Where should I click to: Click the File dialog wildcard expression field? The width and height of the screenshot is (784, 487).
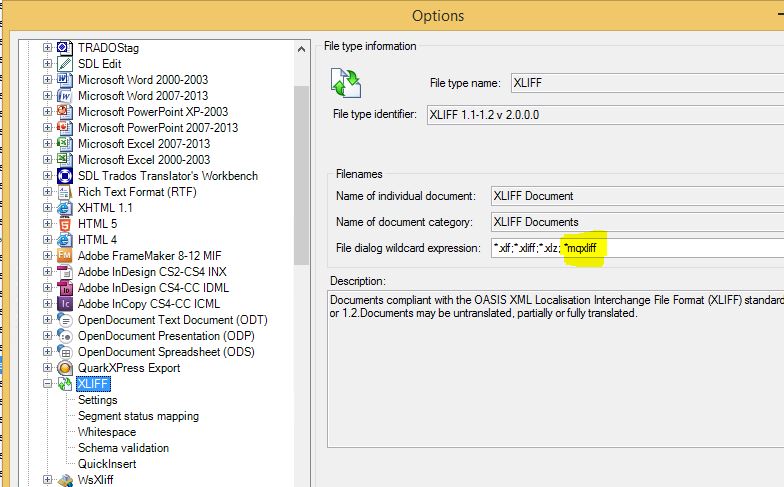637,248
